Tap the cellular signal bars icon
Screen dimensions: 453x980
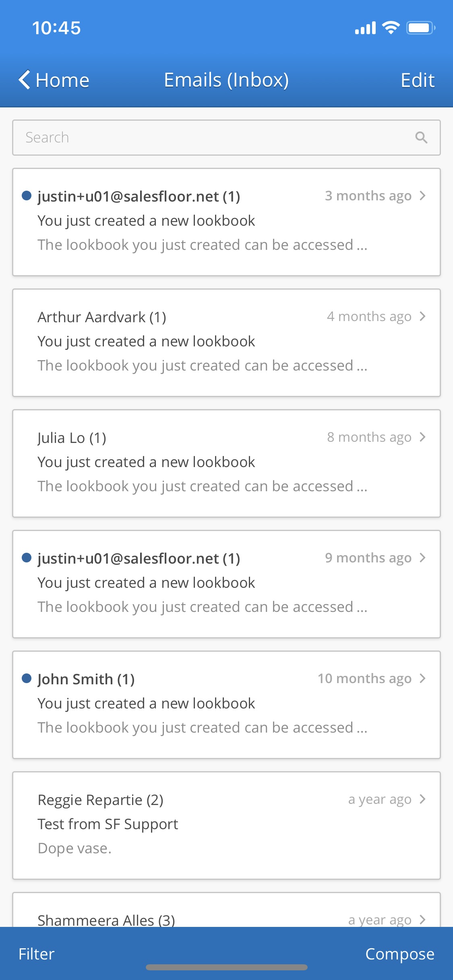point(365,28)
